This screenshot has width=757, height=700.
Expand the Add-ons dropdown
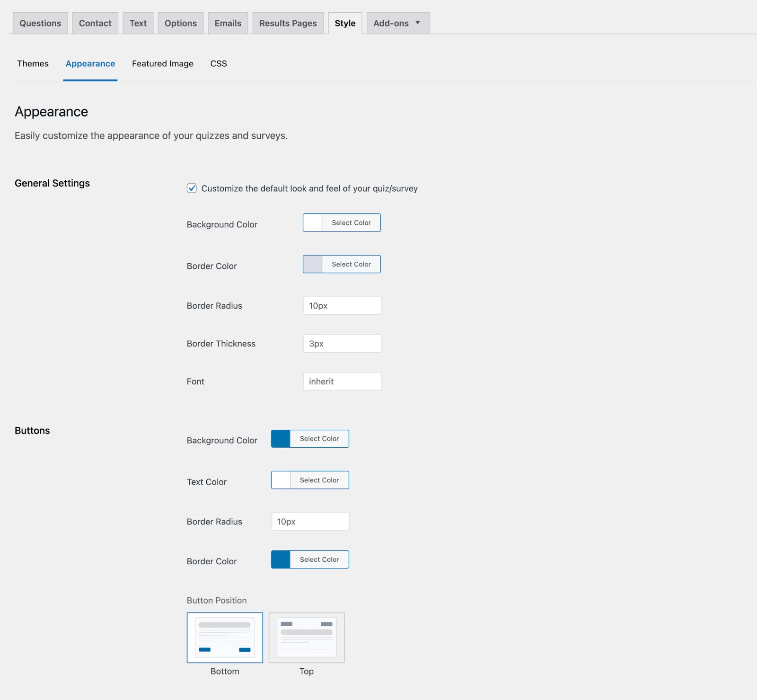[x=398, y=23]
